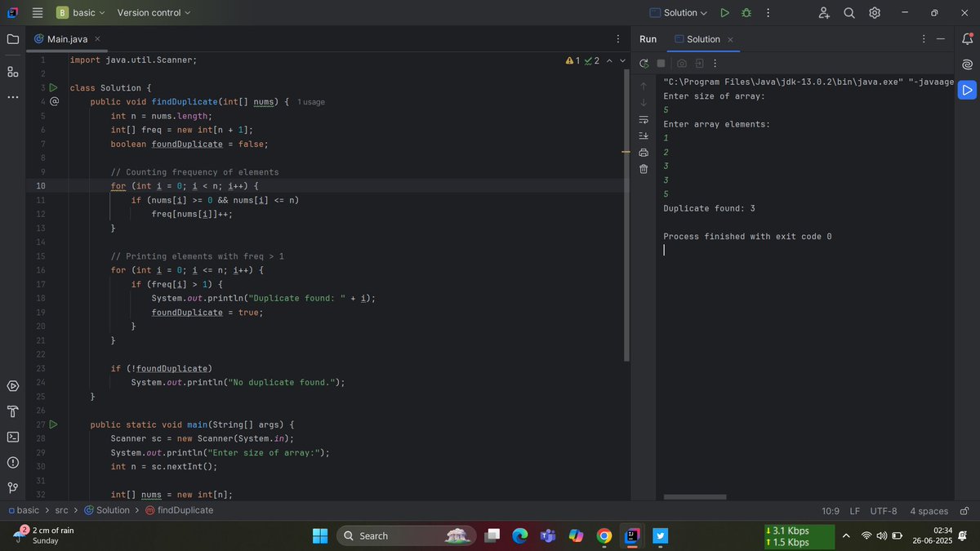Click the findDuplicate breadcrumb
The image size is (980, 551).
pyautogui.click(x=180, y=510)
